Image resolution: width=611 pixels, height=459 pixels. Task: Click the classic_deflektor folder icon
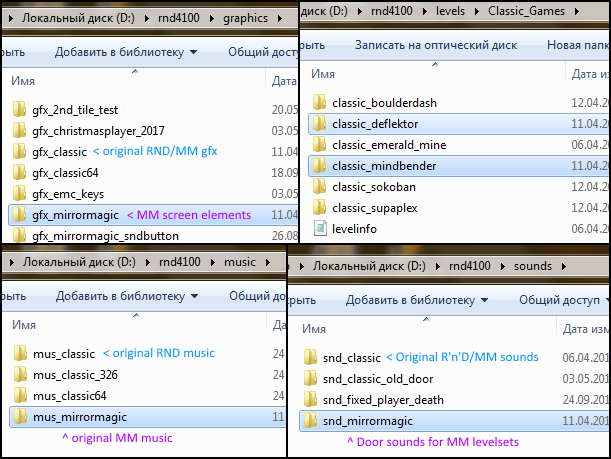coord(319,123)
